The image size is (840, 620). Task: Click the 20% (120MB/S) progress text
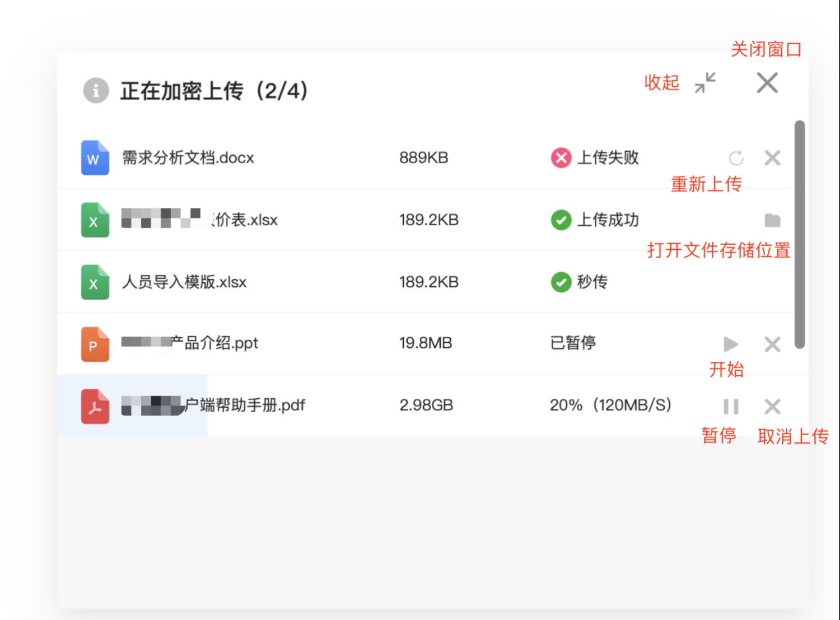coord(610,405)
